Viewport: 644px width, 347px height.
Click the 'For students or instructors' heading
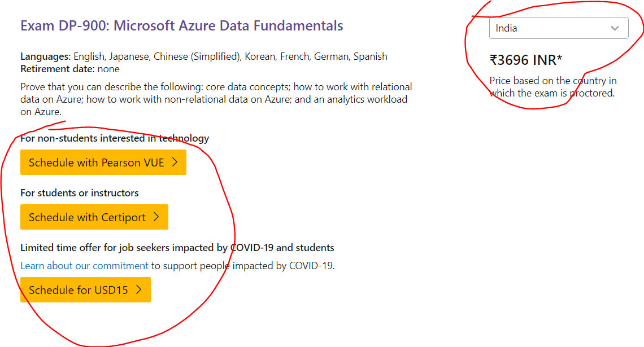79,193
